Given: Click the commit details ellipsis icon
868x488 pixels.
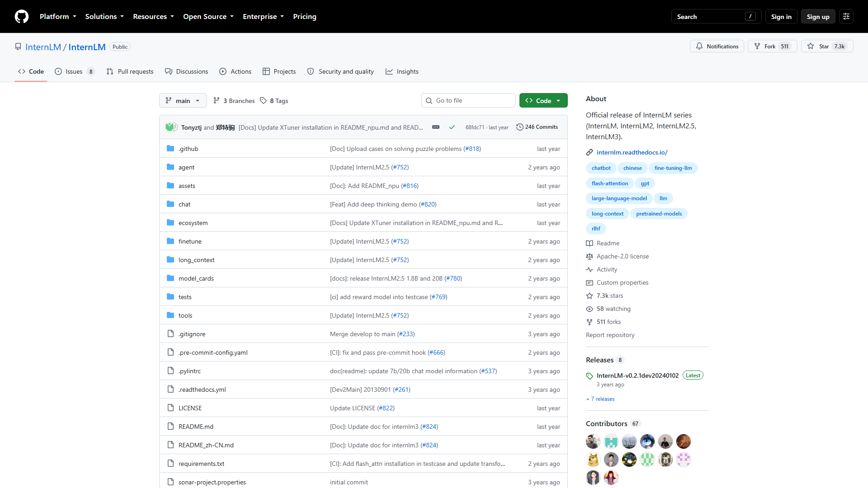Looking at the screenshot, I should 436,127.
